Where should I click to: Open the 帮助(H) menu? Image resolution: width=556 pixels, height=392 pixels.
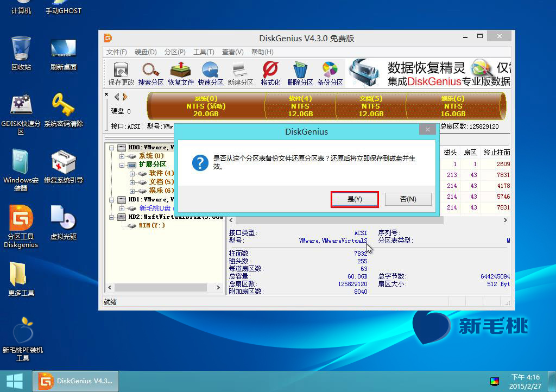(262, 52)
